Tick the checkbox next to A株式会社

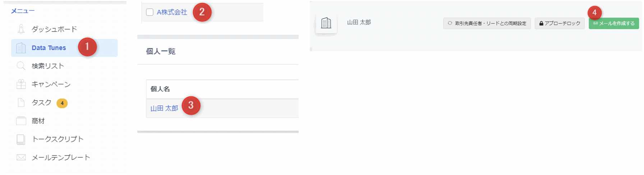tap(150, 12)
